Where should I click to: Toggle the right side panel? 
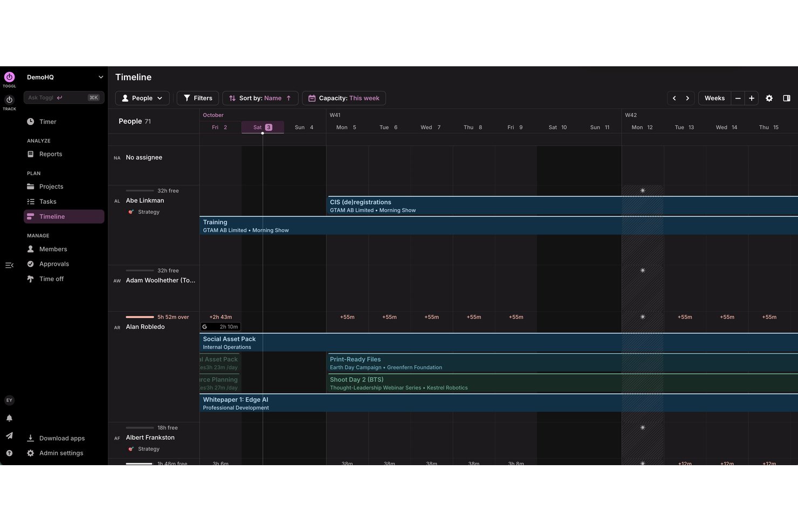point(787,98)
